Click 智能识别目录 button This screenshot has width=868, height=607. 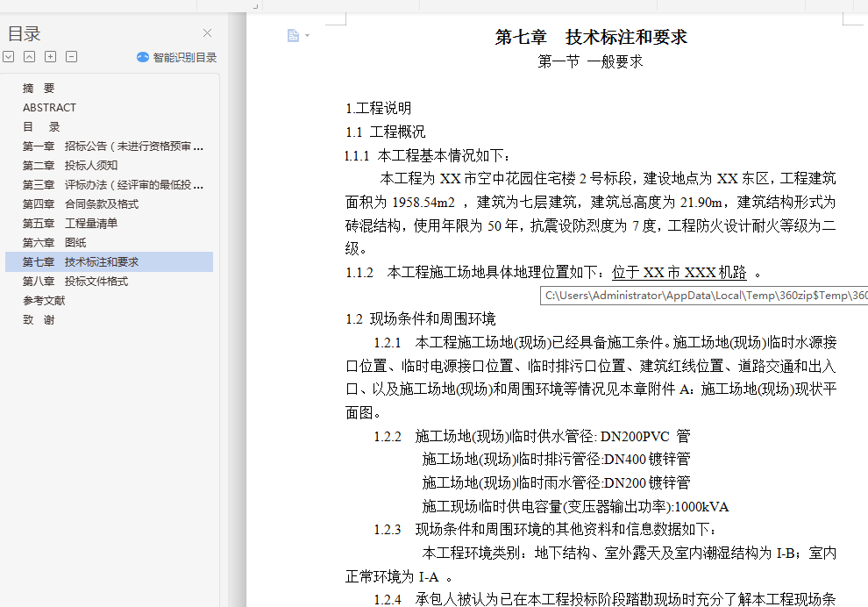[x=176, y=57]
